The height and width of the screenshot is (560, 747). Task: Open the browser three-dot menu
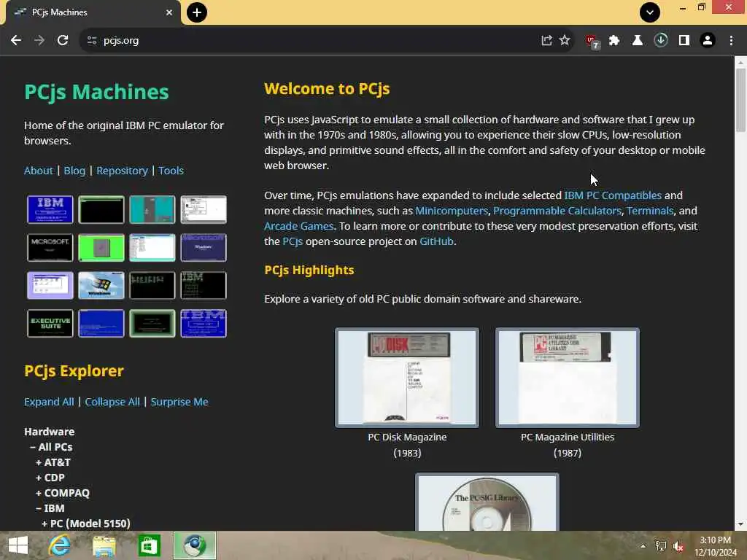[x=731, y=41]
